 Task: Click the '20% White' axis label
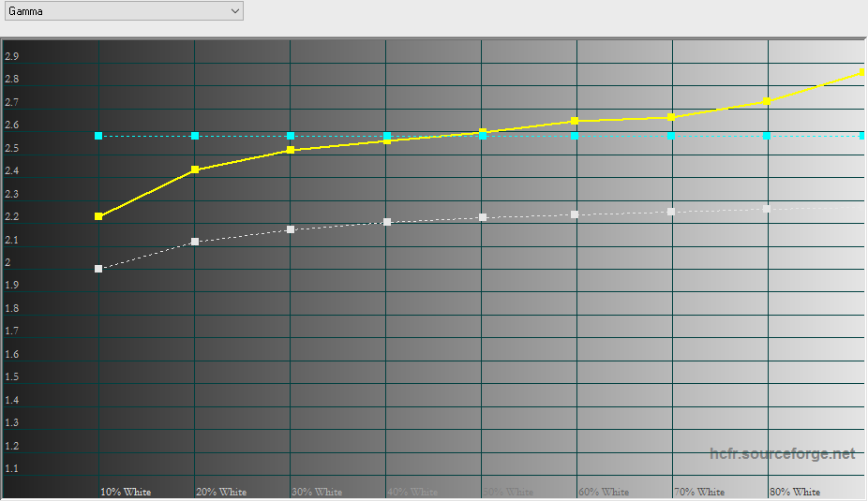221,492
